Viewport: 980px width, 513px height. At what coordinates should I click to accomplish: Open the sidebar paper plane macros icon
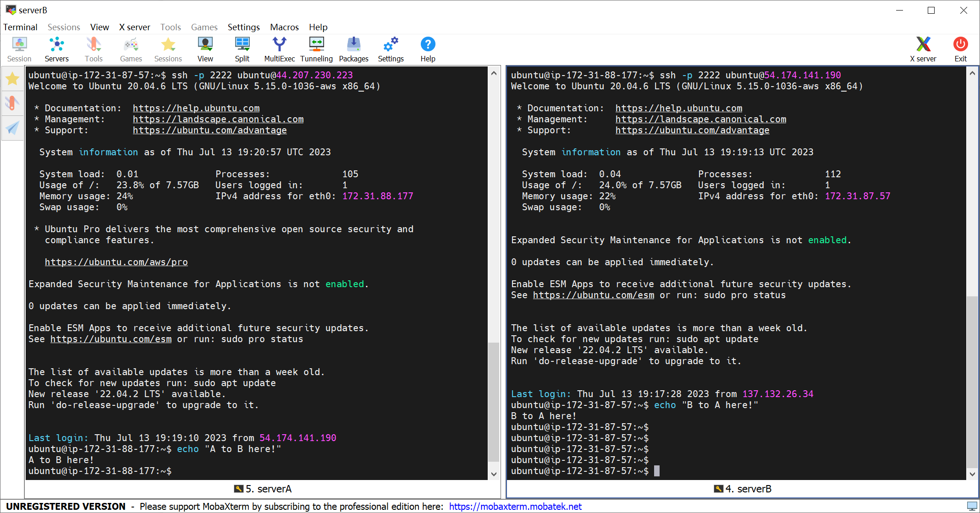pos(12,128)
